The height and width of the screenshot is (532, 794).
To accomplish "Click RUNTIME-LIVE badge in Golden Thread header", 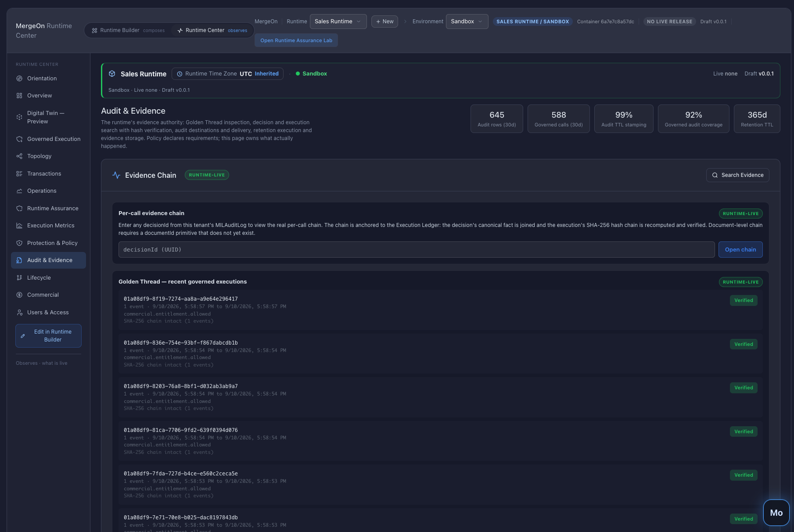I will coord(740,282).
